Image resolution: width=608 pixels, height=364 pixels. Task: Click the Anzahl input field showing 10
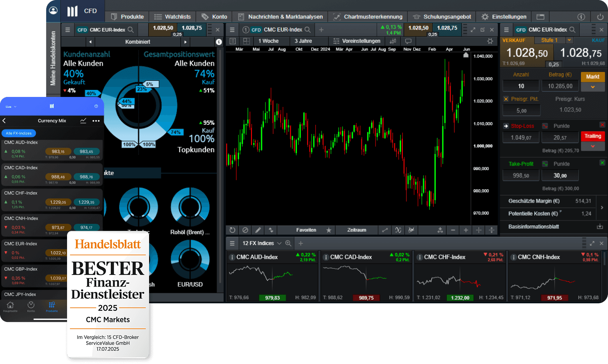click(x=521, y=86)
